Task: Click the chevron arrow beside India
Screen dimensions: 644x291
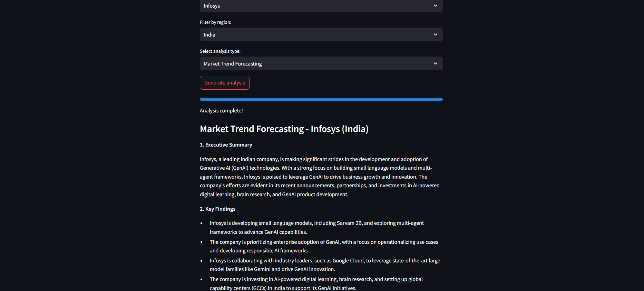Action: (x=435, y=34)
